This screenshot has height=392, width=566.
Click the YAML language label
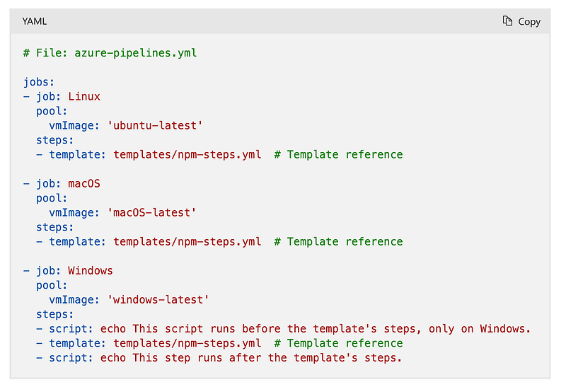coord(35,21)
